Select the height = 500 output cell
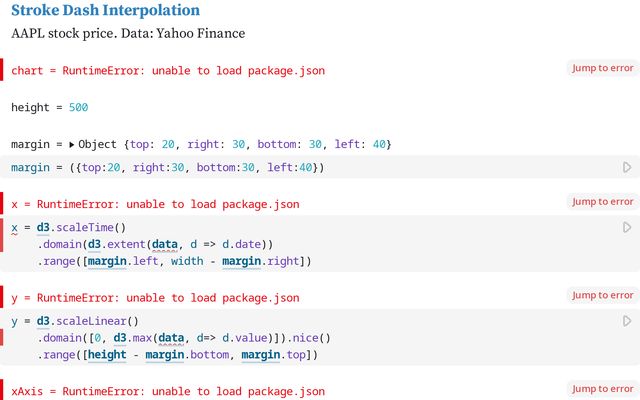The width and height of the screenshot is (640, 400). [x=50, y=107]
